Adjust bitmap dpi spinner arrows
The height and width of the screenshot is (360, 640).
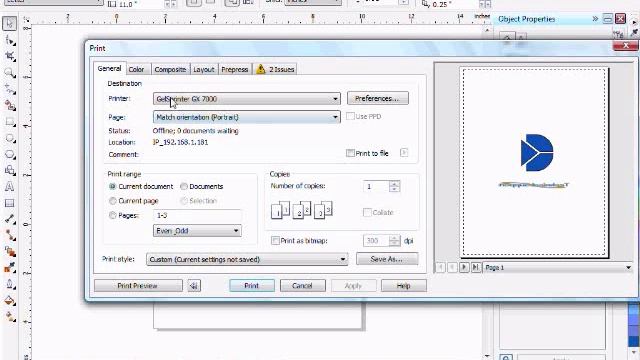[394, 240]
